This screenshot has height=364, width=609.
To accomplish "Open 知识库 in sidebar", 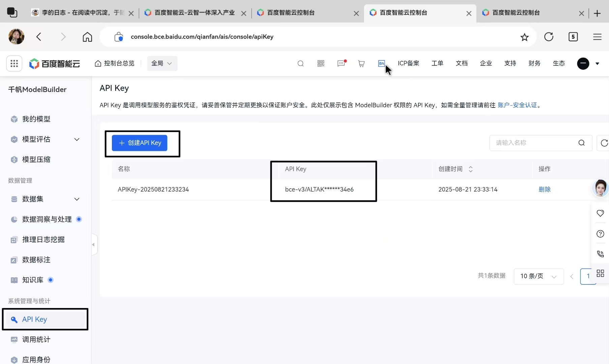I will tap(33, 280).
